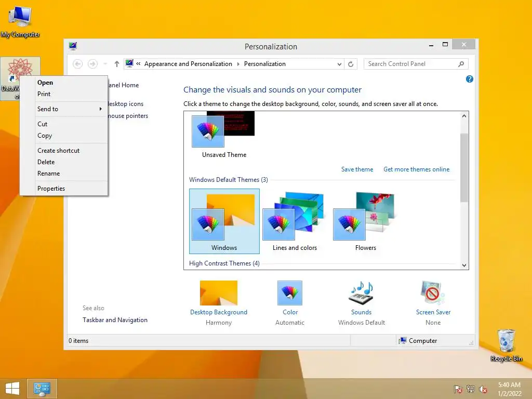The width and height of the screenshot is (532, 399).
Task: Click the breadcrumb chevron before Appearance
Action: pyautogui.click(x=138, y=63)
